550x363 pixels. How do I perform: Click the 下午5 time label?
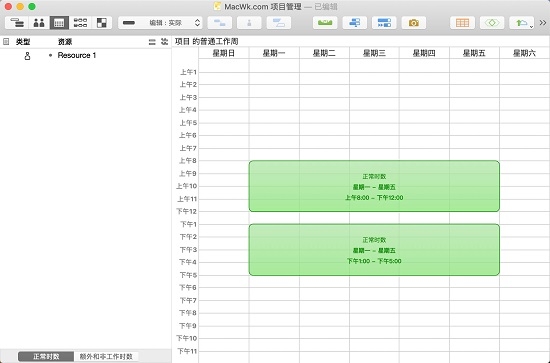pyautogui.click(x=188, y=275)
